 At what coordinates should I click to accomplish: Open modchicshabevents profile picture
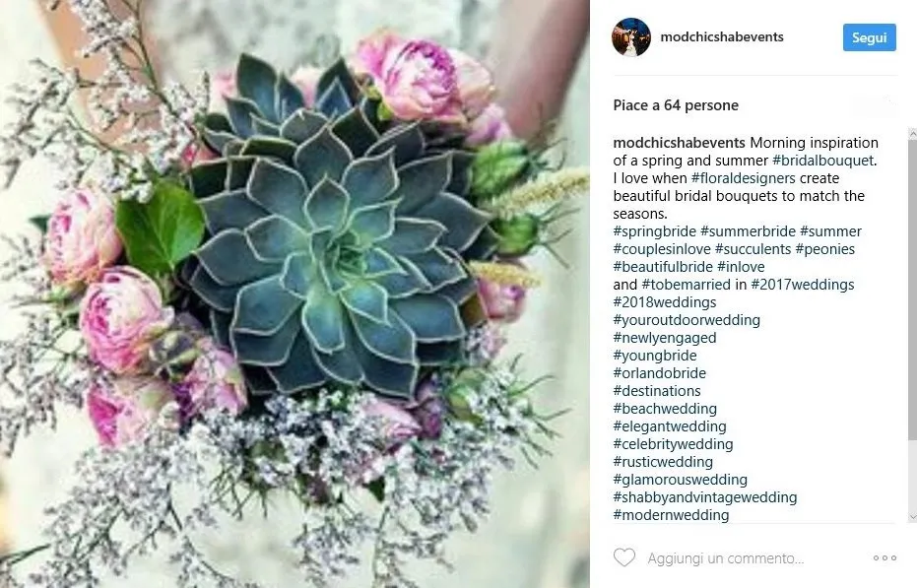point(631,36)
